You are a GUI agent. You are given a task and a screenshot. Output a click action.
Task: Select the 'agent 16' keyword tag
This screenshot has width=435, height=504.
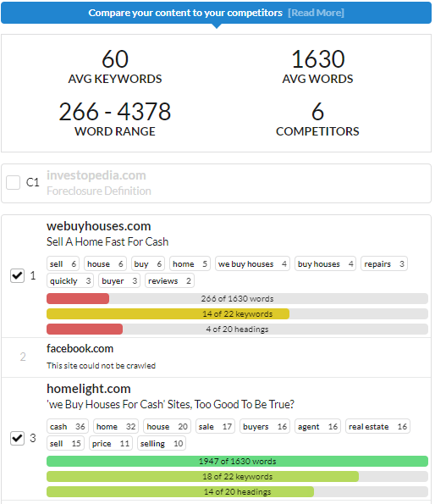(317, 427)
